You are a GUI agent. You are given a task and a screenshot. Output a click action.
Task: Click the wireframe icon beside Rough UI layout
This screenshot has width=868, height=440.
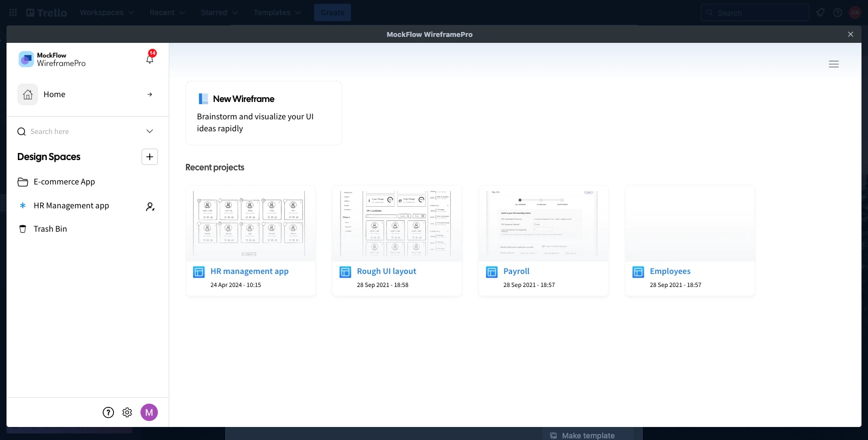[346, 272]
